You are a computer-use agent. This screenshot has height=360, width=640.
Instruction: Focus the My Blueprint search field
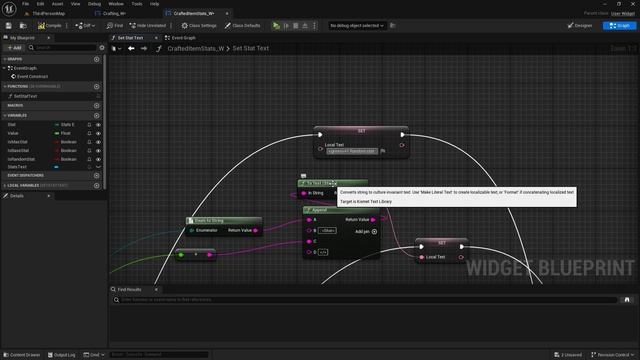62,48
